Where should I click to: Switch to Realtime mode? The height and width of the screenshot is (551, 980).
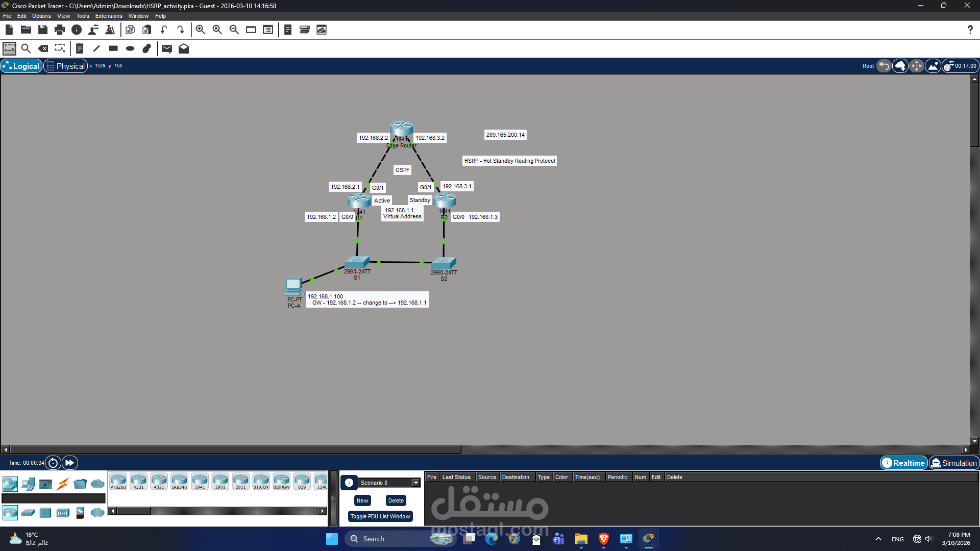pos(904,463)
